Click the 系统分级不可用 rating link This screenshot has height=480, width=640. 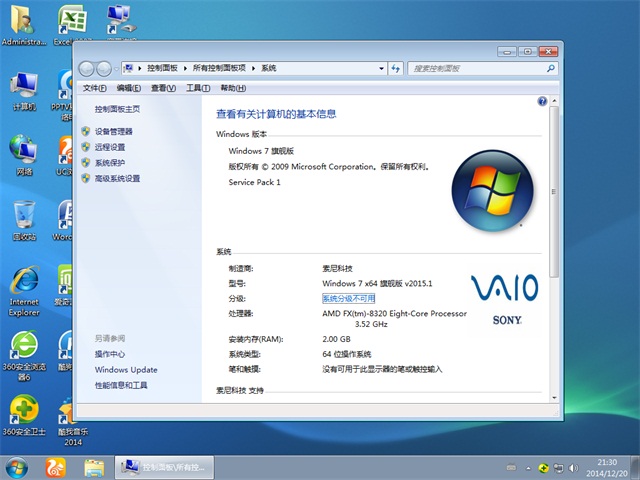point(348,298)
